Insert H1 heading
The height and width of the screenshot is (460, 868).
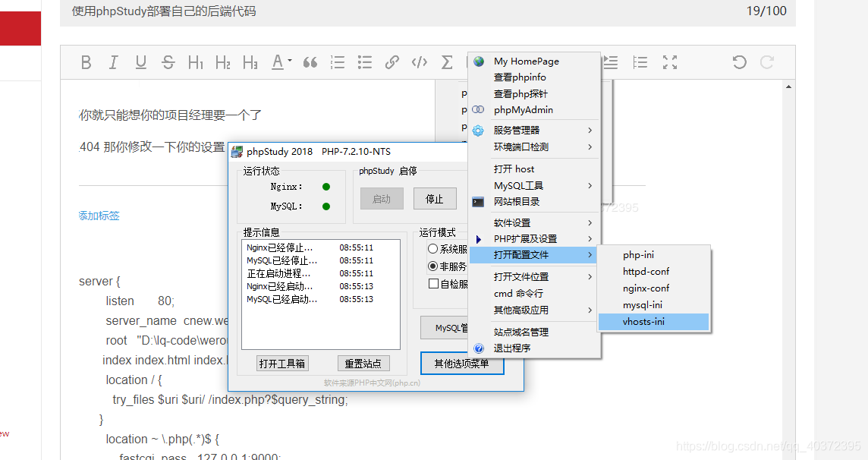coord(196,62)
